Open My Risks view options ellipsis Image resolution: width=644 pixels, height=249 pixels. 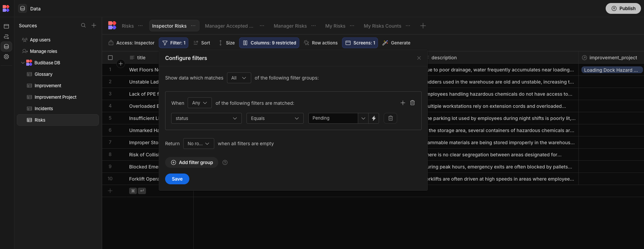tap(352, 26)
